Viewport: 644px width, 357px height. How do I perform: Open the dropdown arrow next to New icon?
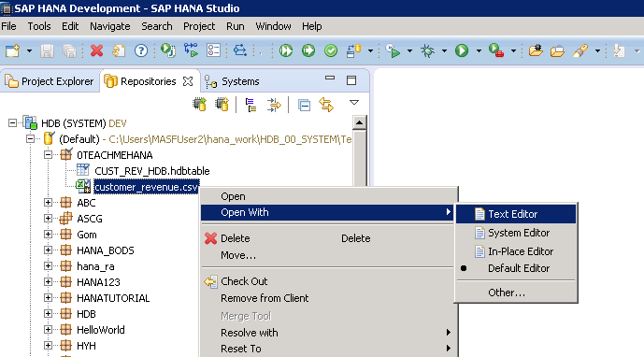pos(29,51)
